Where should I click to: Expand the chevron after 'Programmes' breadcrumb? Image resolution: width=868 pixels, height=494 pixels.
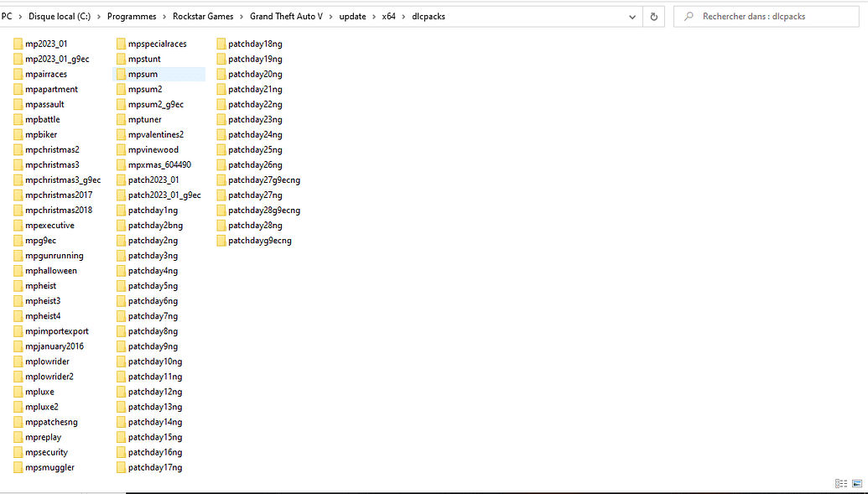[164, 17]
